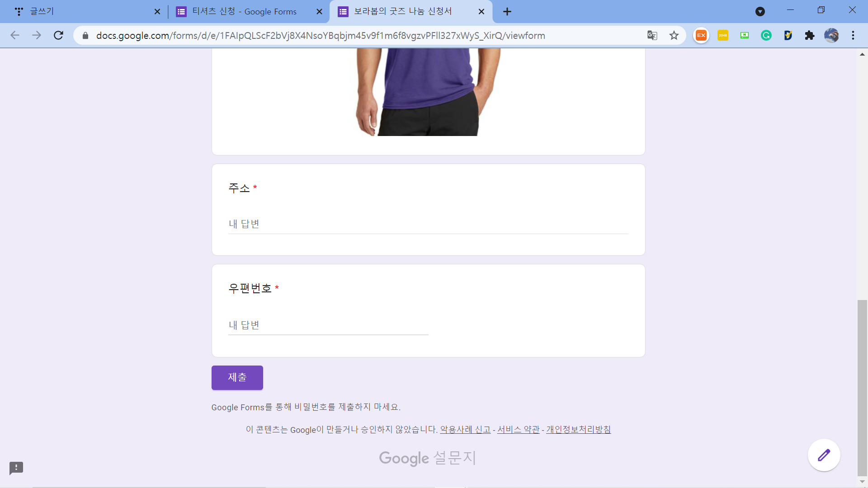Open the Chrome profile avatar menu

tap(831, 35)
